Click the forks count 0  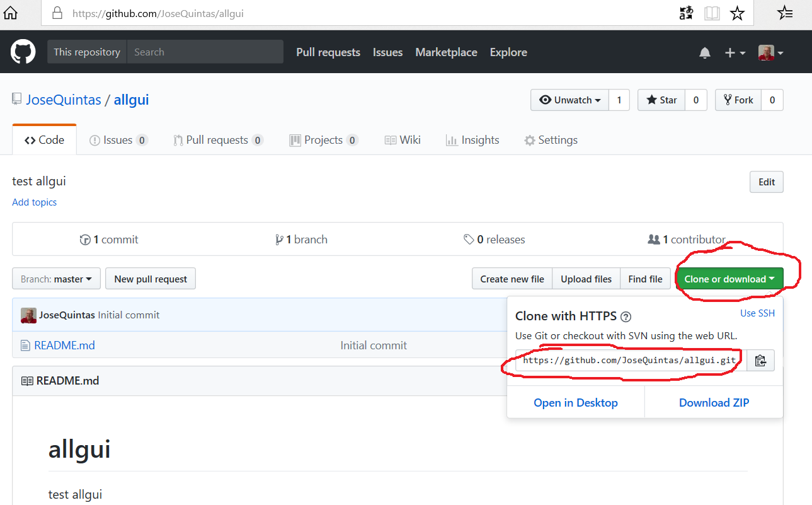(772, 100)
